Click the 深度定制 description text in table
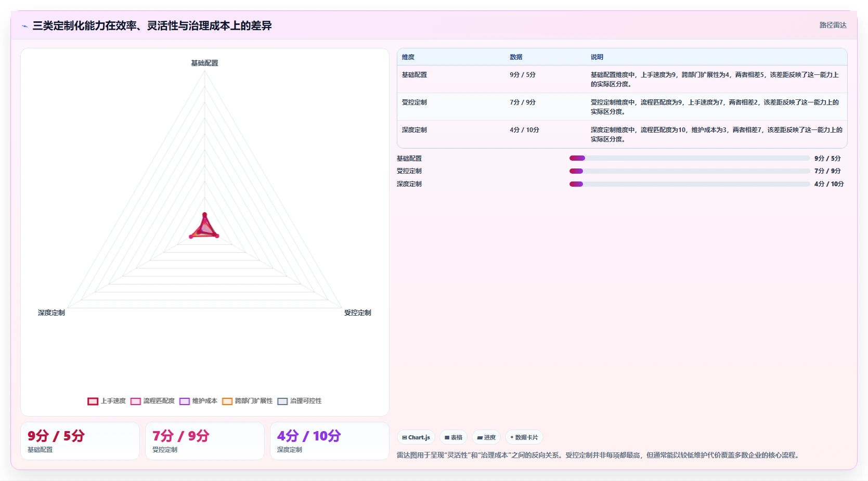The image size is (868, 481). tap(716, 135)
